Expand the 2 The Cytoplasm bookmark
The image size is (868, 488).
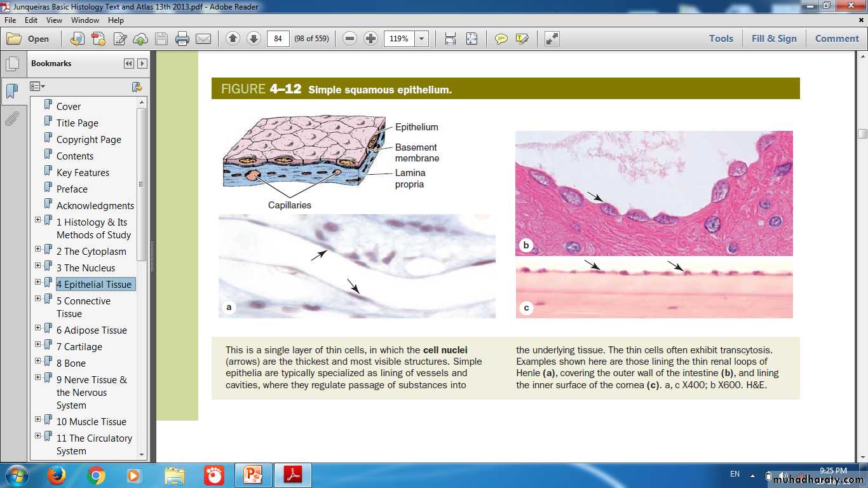coord(37,249)
